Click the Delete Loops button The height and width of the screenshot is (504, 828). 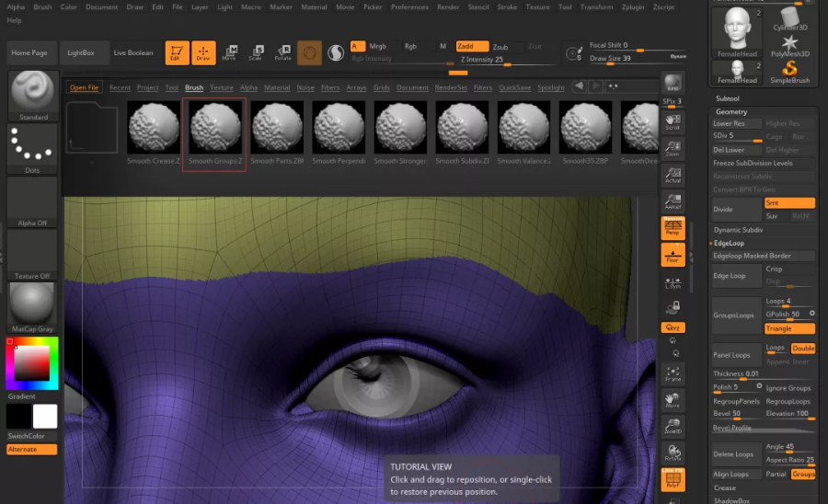737,453
